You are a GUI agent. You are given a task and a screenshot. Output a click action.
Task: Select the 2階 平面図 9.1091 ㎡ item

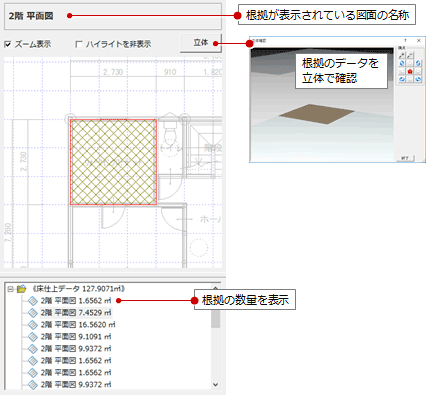pyautogui.click(x=76, y=337)
